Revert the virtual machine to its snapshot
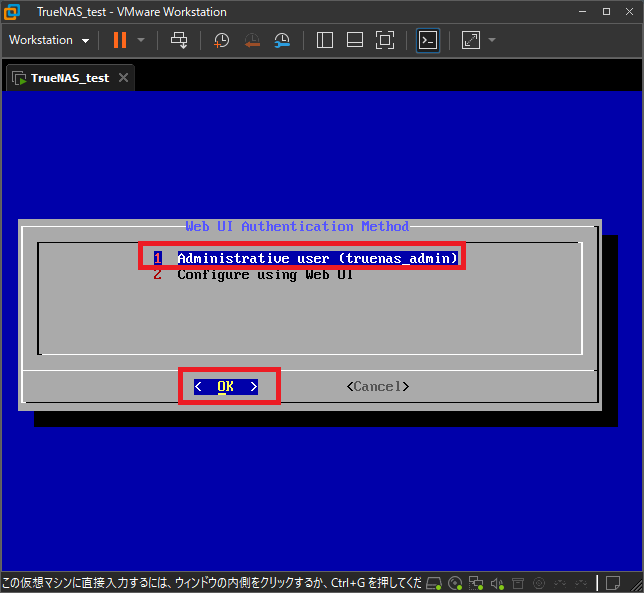 [x=252, y=40]
